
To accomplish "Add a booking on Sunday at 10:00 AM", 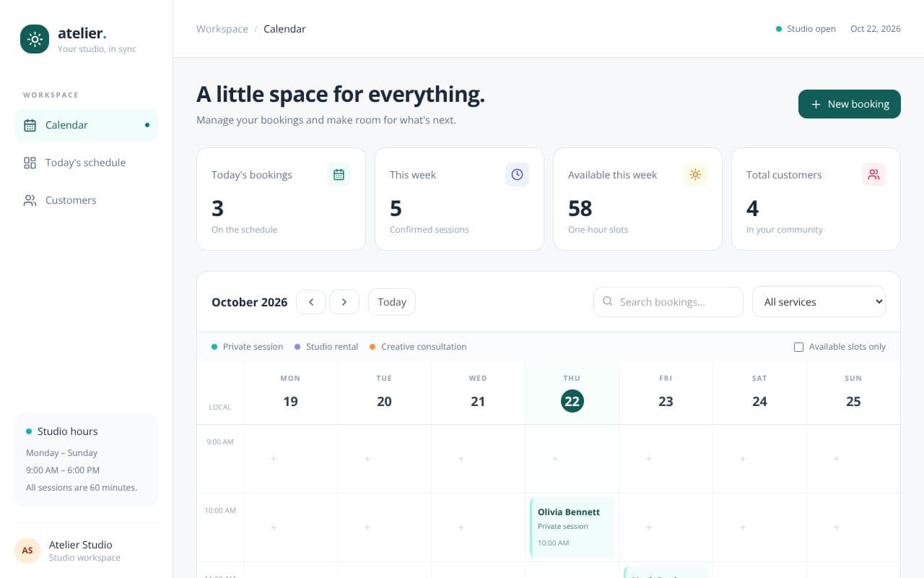I will pyautogui.click(x=837, y=527).
